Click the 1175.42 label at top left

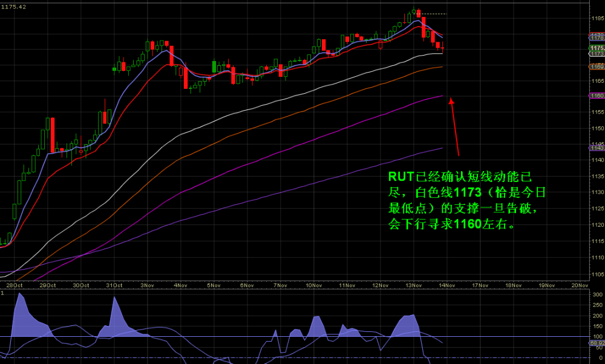pyautogui.click(x=15, y=7)
